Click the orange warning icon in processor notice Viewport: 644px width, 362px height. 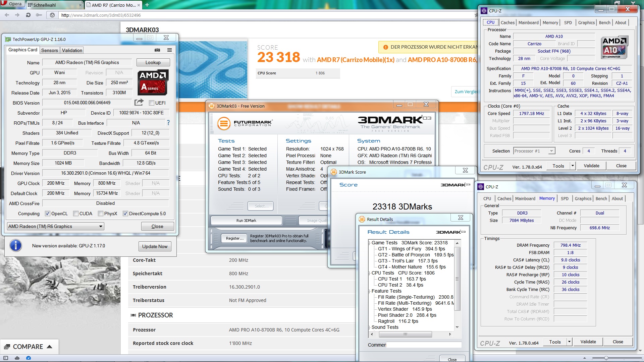[x=385, y=47]
